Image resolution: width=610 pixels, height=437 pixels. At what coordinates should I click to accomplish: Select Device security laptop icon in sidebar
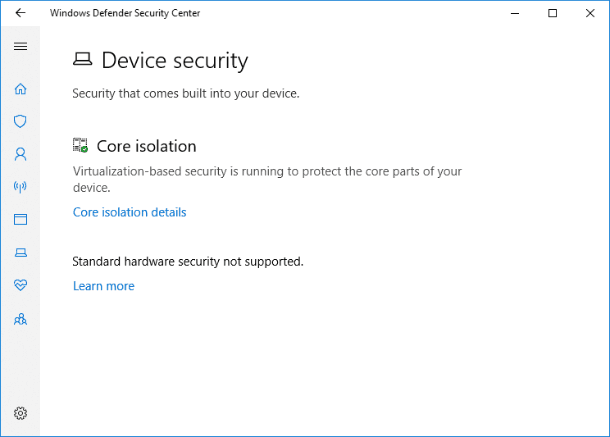(20, 253)
